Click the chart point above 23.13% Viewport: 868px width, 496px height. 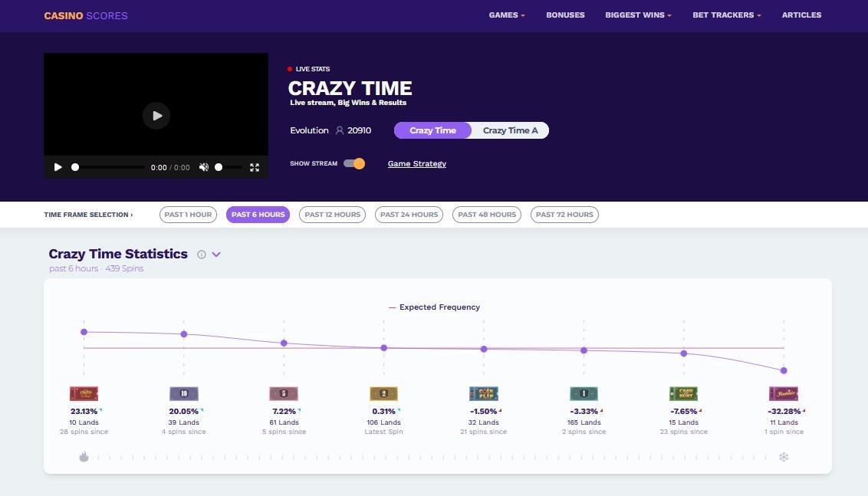tap(84, 332)
